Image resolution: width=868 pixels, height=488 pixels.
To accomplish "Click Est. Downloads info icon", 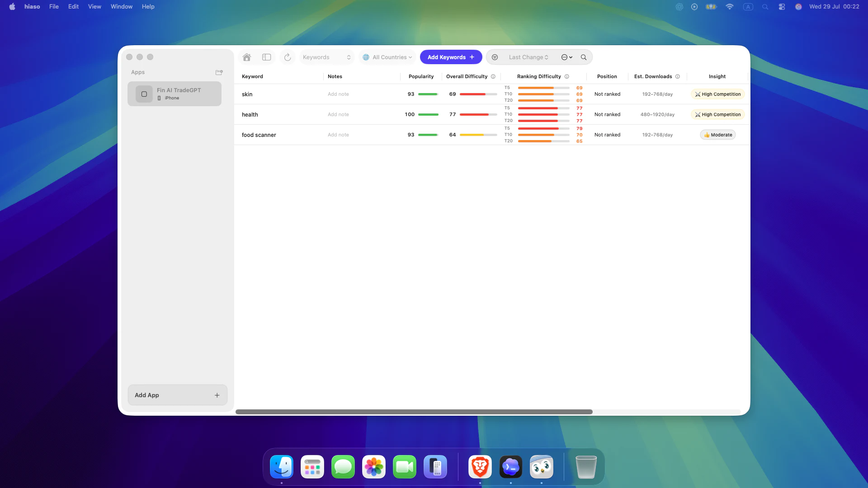I will coord(678,76).
